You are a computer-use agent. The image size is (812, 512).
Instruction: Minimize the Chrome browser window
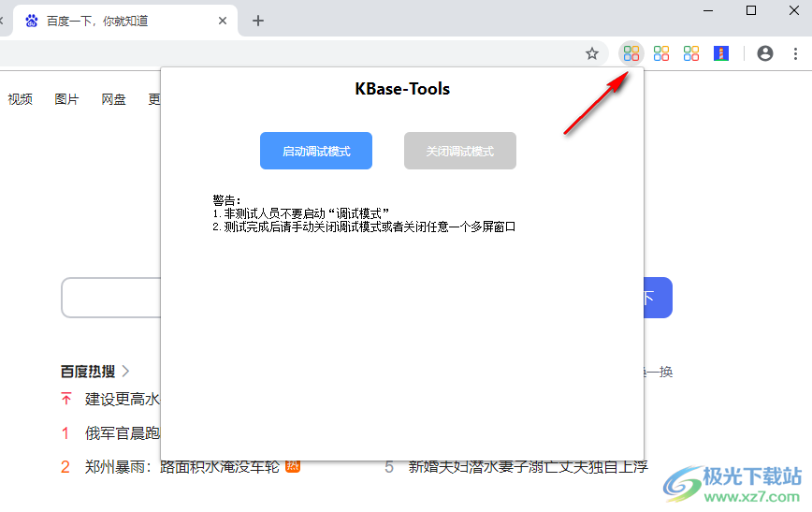click(708, 10)
